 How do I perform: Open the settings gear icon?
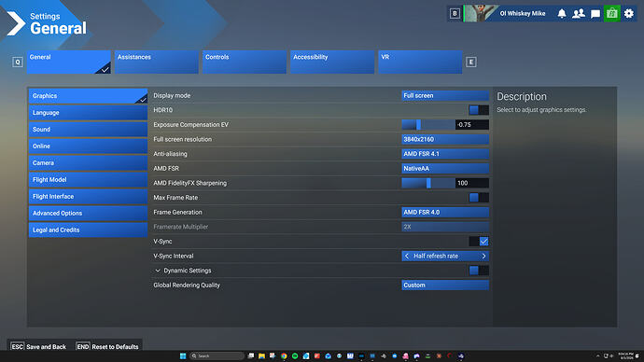(629, 14)
